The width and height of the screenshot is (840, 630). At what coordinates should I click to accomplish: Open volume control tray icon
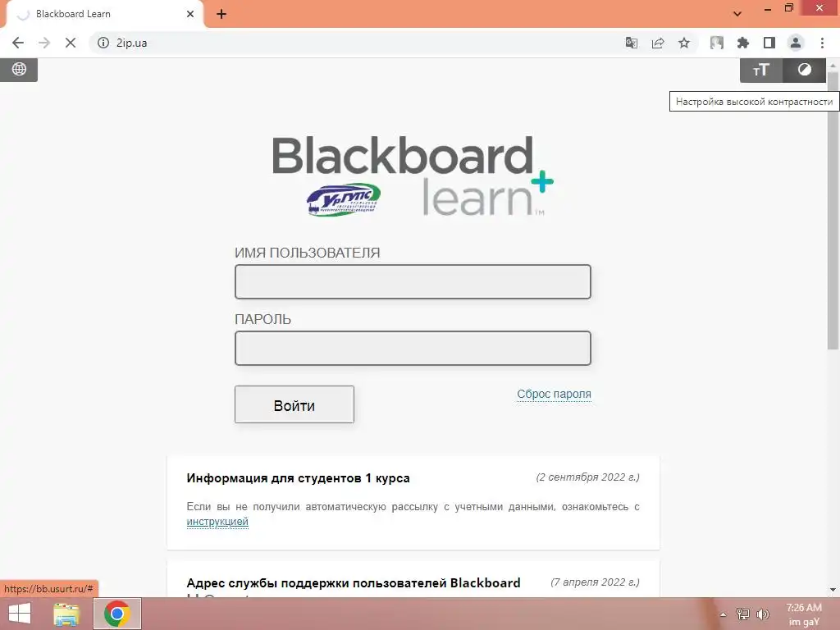point(763,614)
